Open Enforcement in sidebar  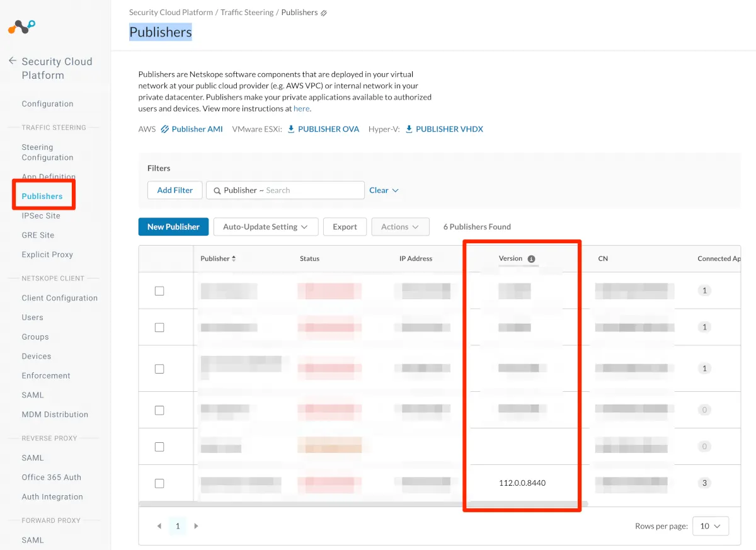point(46,376)
